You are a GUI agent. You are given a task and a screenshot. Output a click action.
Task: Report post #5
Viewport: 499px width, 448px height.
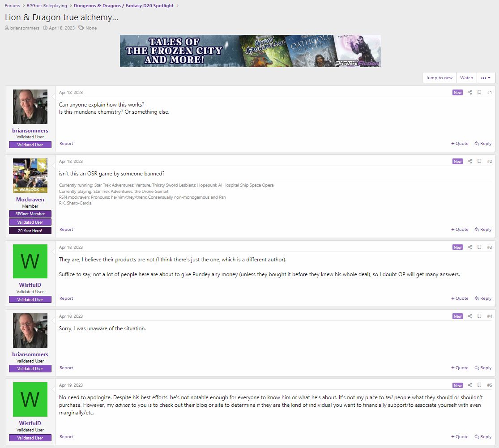66,437
